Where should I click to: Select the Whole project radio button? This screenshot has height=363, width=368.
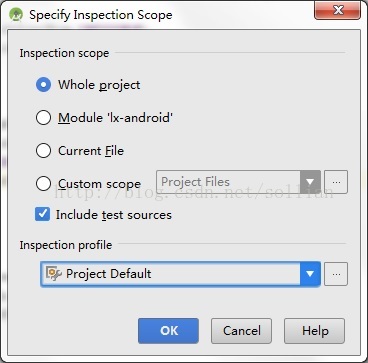[43, 85]
